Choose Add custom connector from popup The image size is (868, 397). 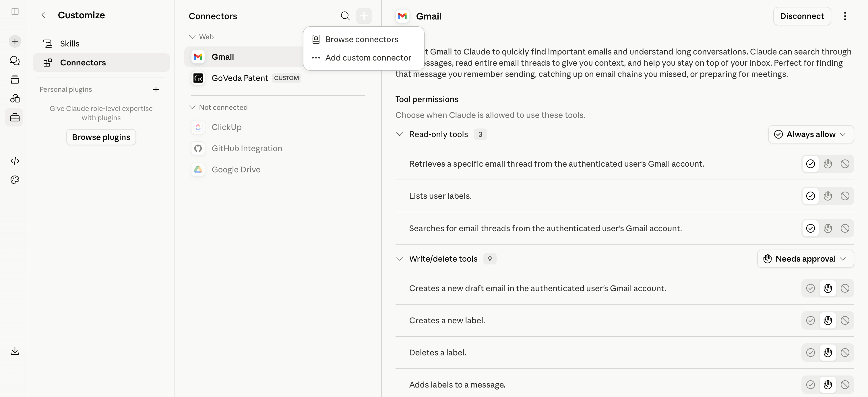pos(364,58)
